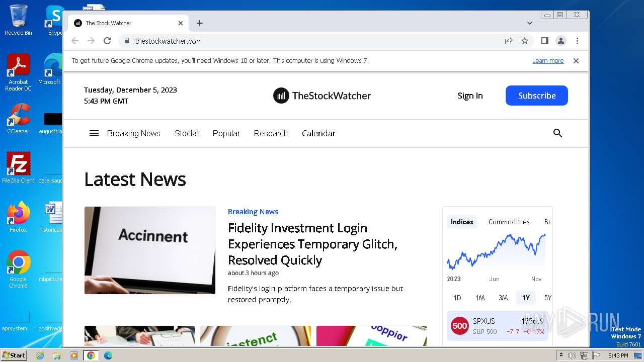Open Fidelity Investment Login glitch headline
Viewport: 644px width, 362px height.
point(312,244)
